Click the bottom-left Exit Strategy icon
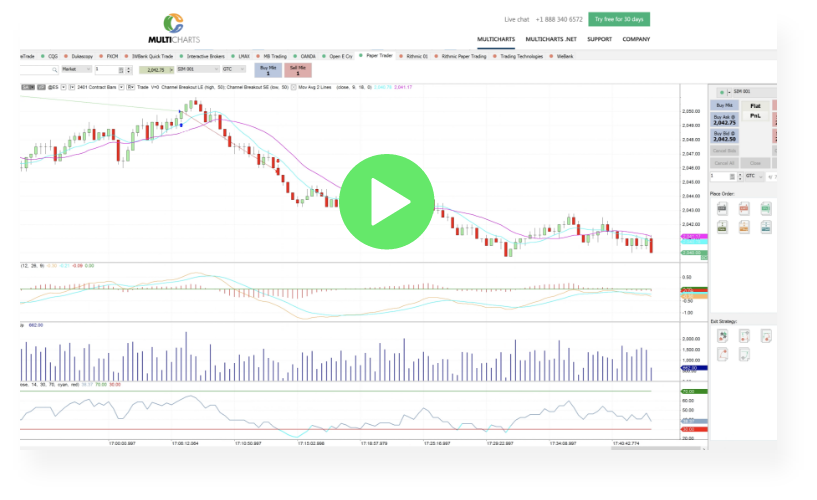This screenshot has height=500, width=817. coord(722,354)
